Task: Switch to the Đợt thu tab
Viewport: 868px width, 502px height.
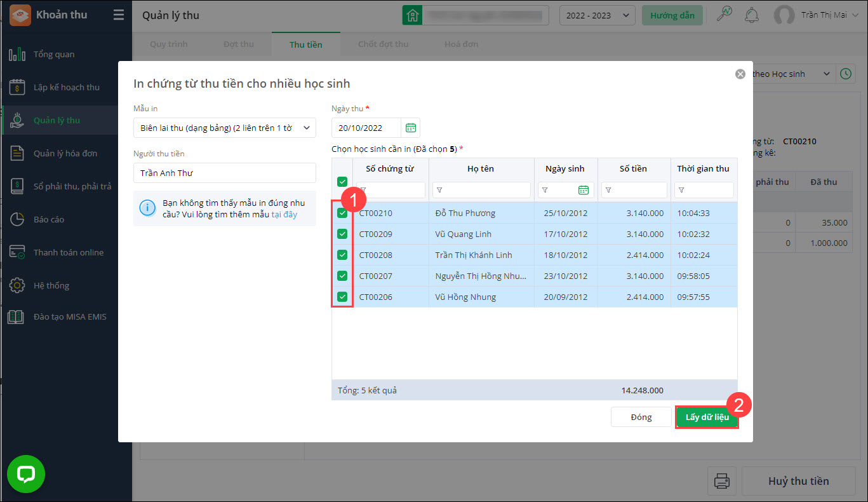Action: (x=239, y=44)
